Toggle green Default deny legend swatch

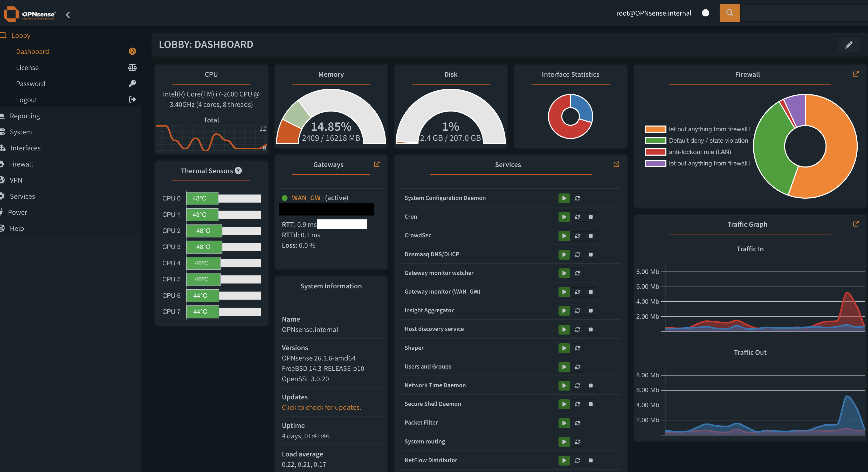tap(655, 141)
